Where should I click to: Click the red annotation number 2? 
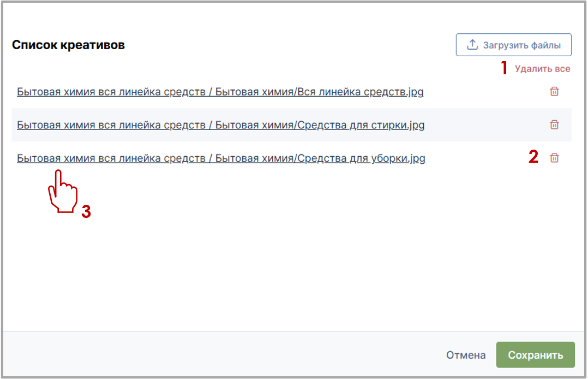coord(533,158)
